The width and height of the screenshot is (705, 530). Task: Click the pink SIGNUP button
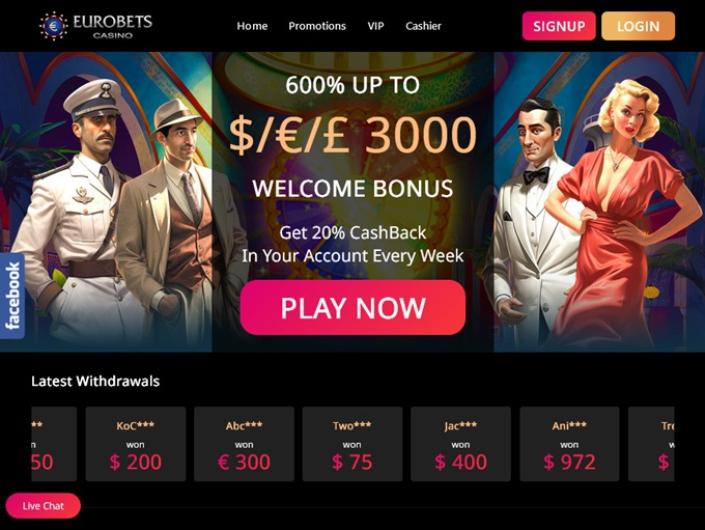[x=559, y=26]
